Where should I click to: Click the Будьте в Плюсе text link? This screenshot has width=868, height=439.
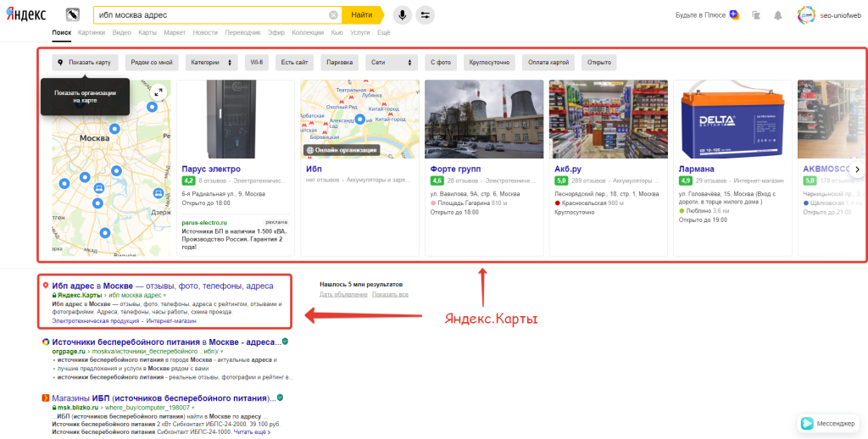(x=700, y=15)
